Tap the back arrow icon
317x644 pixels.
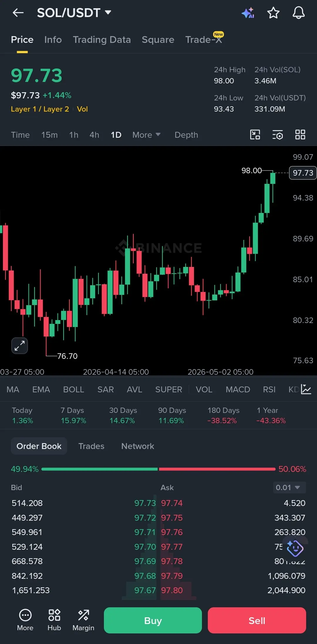18,13
